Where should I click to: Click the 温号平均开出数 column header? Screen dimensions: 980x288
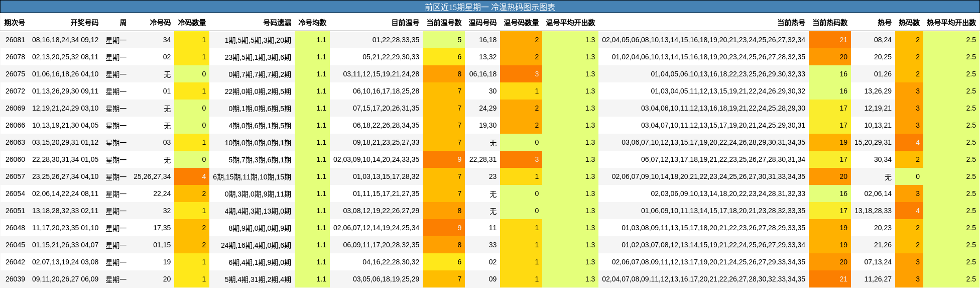570,23
